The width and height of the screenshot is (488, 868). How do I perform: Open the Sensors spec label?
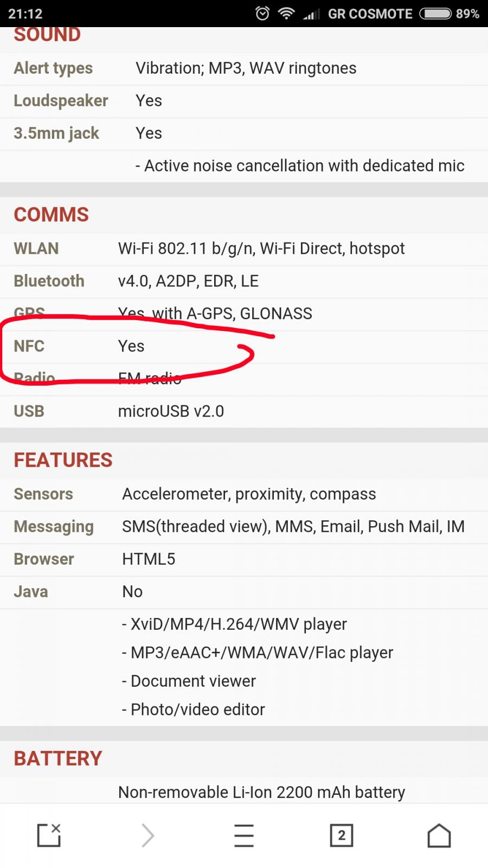[x=43, y=494]
